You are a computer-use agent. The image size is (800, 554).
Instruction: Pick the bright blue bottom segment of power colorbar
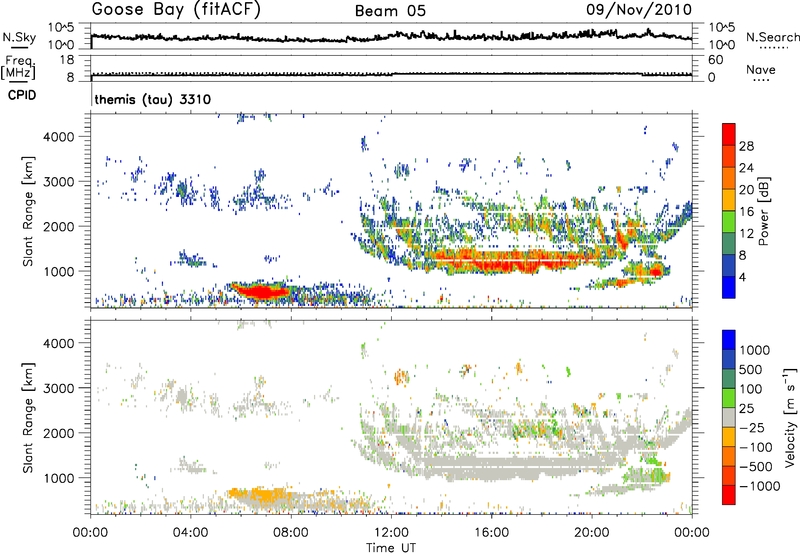point(729,288)
